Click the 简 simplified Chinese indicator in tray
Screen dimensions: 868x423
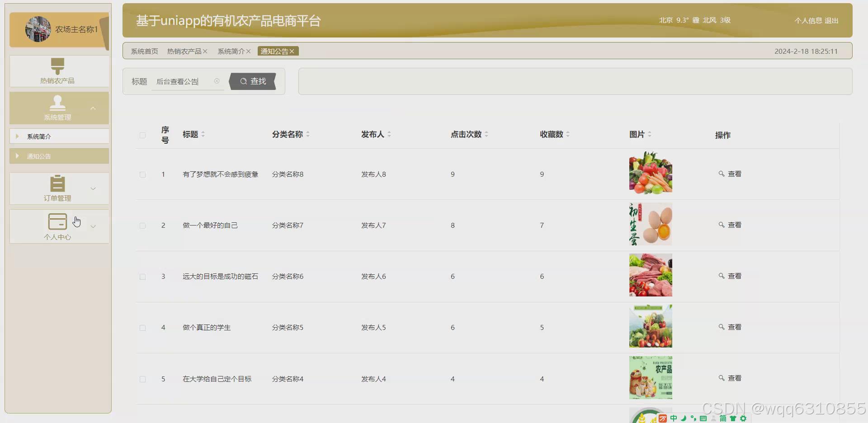[x=723, y=418]
